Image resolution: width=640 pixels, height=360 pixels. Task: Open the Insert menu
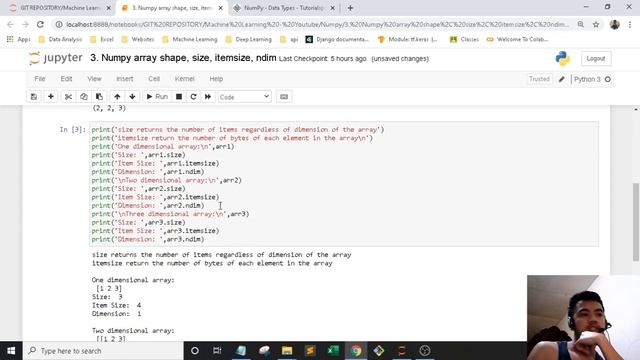click(x=124, y=79)
